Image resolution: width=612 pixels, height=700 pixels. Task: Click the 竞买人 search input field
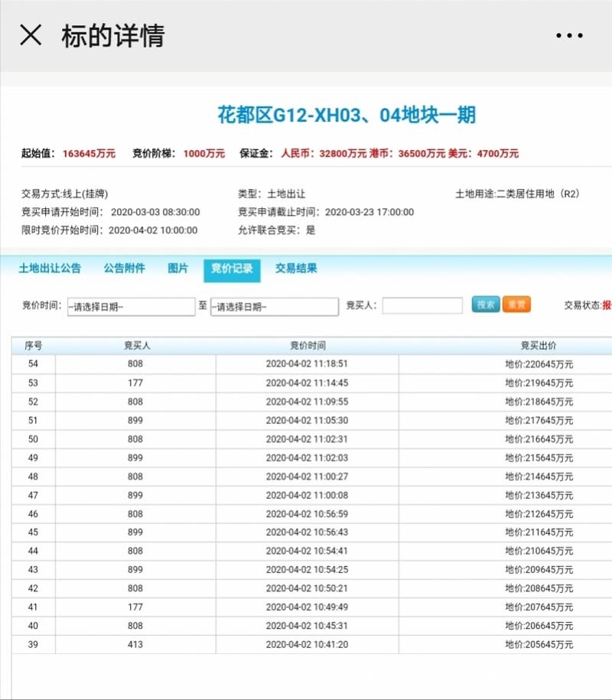coord(422,306)
